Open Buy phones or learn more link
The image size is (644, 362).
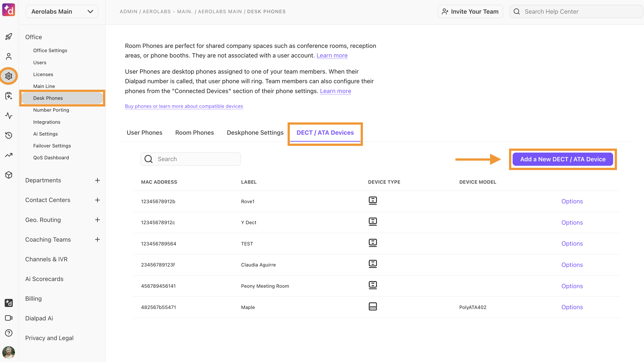click(184, 106)
